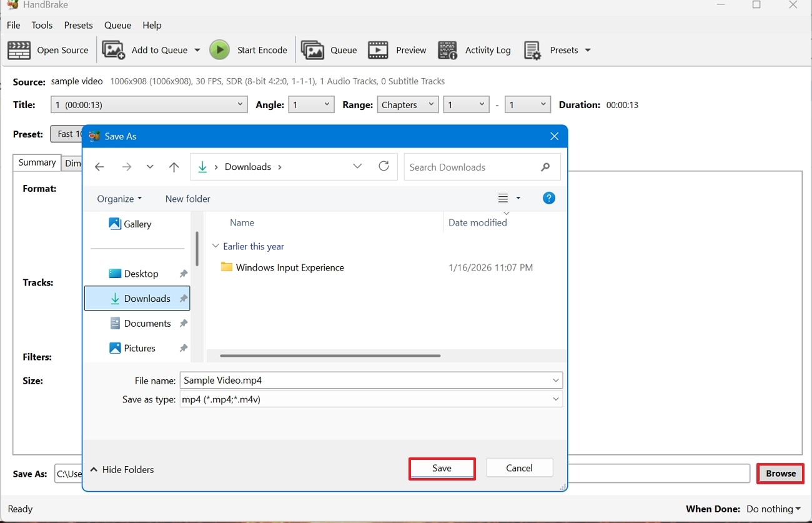This screenshot has height=523, width=812.
Task: Unpin Documents from quick access
Action: click(x=184, y=323)
